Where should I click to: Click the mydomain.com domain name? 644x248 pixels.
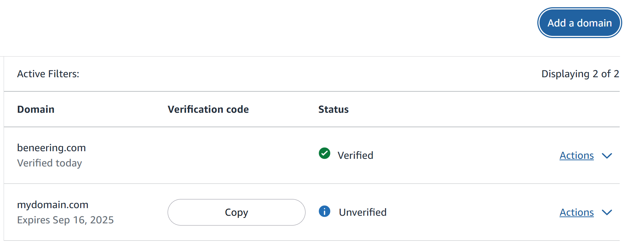(x=53, y=205)
